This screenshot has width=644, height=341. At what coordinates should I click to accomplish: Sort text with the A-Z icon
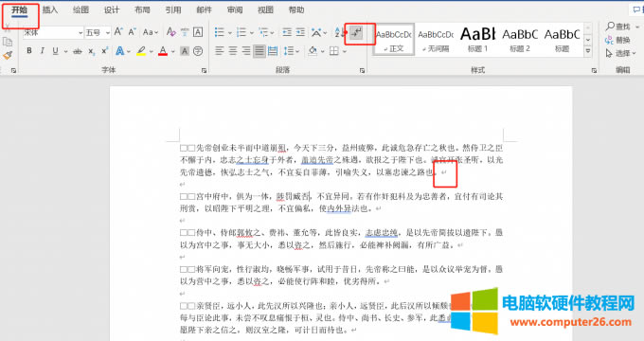[x=338, y=32]
